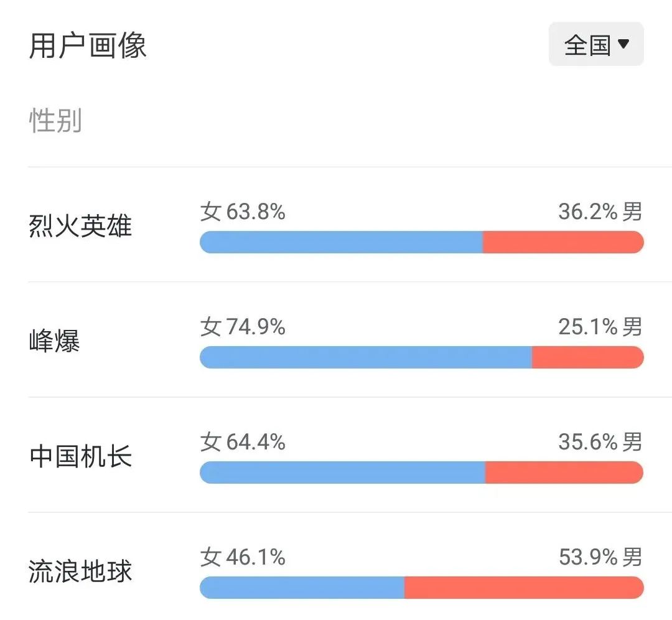The height and width of the screenshot is (620, 672).
Task: Click blue female bar segment for 烈火英雄
Action: pyautogui.click(x=341, y=242)
